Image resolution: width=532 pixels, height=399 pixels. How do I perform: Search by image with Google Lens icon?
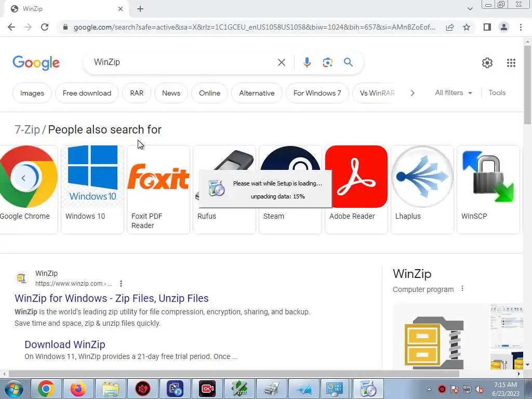pyautogui.click(x=327, y=62)
